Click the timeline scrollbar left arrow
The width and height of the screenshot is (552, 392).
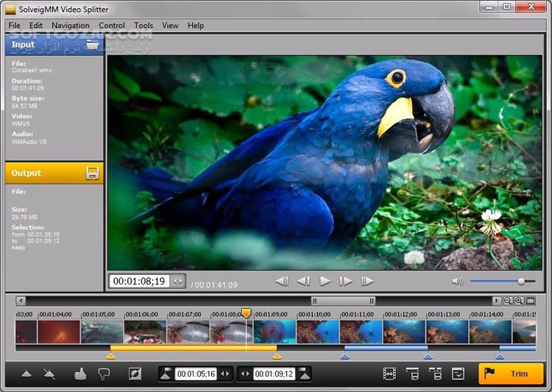pyautogui.click(x=21, y=301)
